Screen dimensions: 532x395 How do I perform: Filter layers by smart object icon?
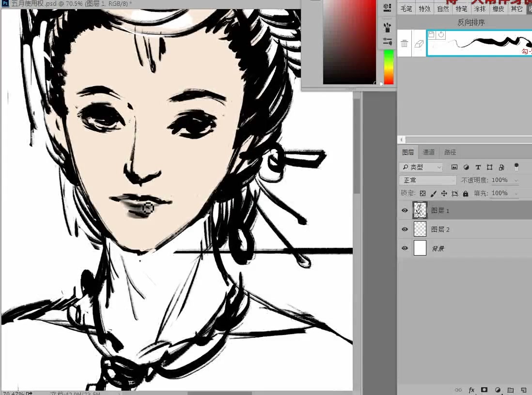(x=501, y=167)
